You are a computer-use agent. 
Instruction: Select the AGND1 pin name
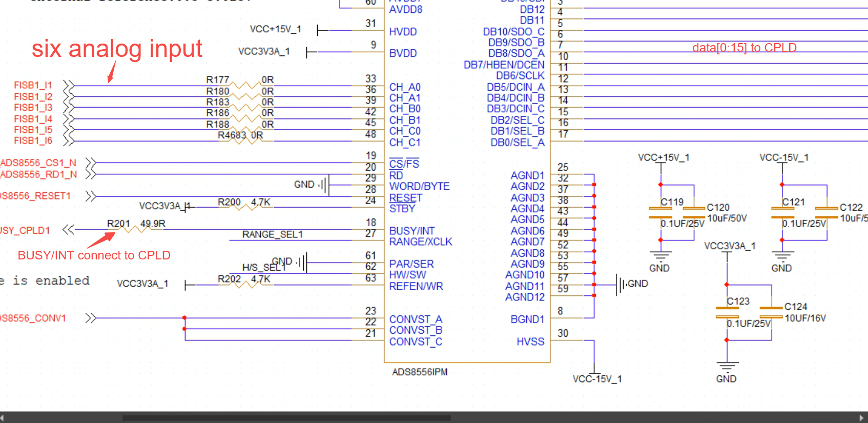click(527, 176)
